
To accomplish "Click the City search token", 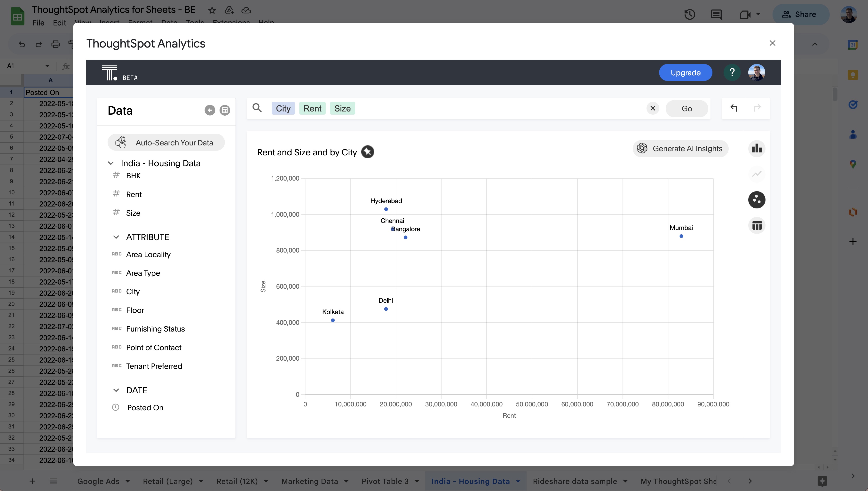I will click(x=283, y=108).
